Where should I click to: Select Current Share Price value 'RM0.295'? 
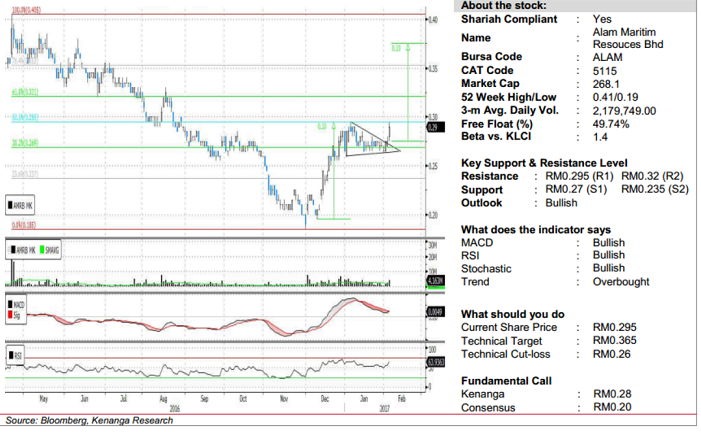[x=614, y=327]
